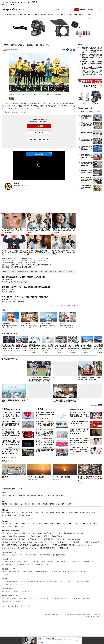Screen dimensions: 104x644
Task: Open the SmallRig top banner advertisement
Action: (x=52, y=28)
